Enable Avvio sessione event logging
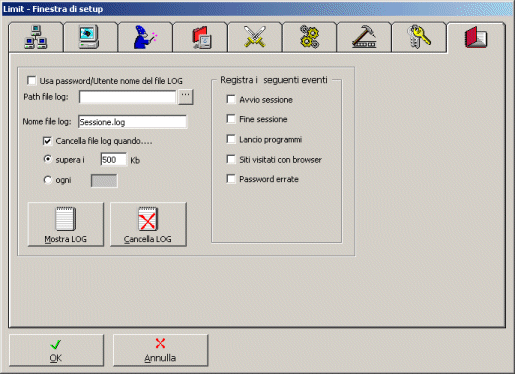The width and height of the screenshot is (515, 374). [231, 99]
